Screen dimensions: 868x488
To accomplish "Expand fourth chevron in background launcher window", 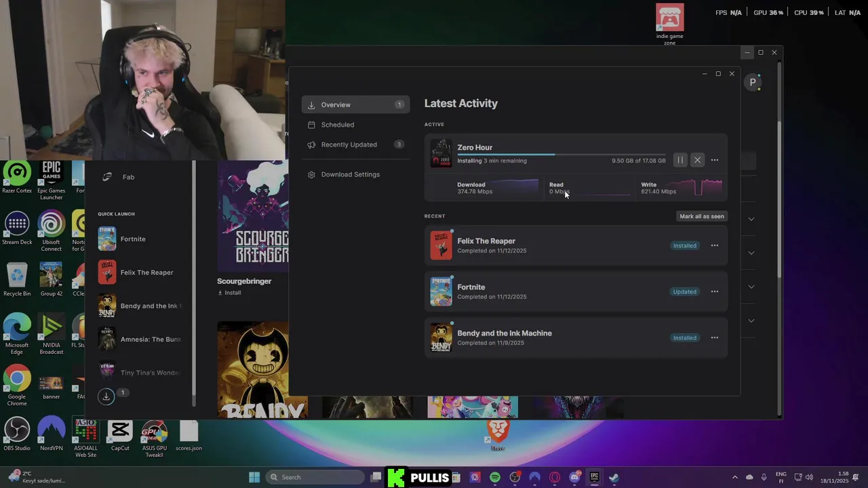I will coord(751,321).
